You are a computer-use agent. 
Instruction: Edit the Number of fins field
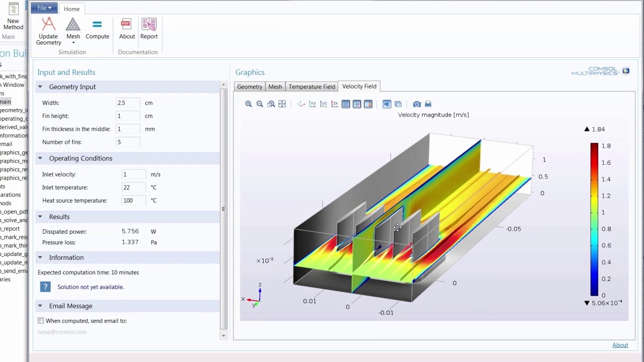tap(128, 142)
